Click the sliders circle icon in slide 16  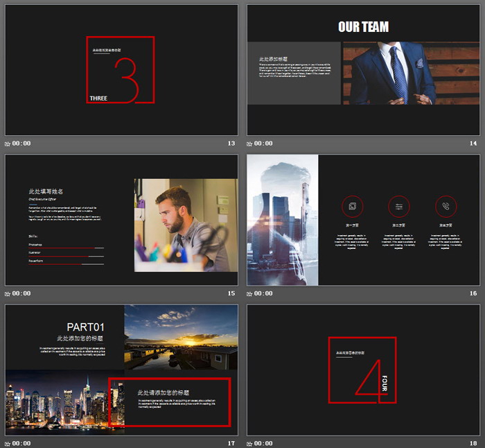click(399, 207)
